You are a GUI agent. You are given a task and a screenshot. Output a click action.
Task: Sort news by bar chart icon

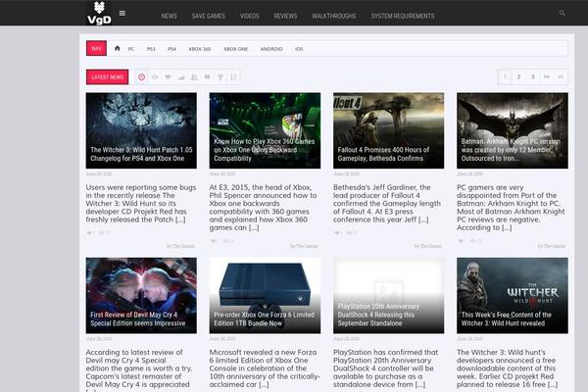[x=181, y=76]
